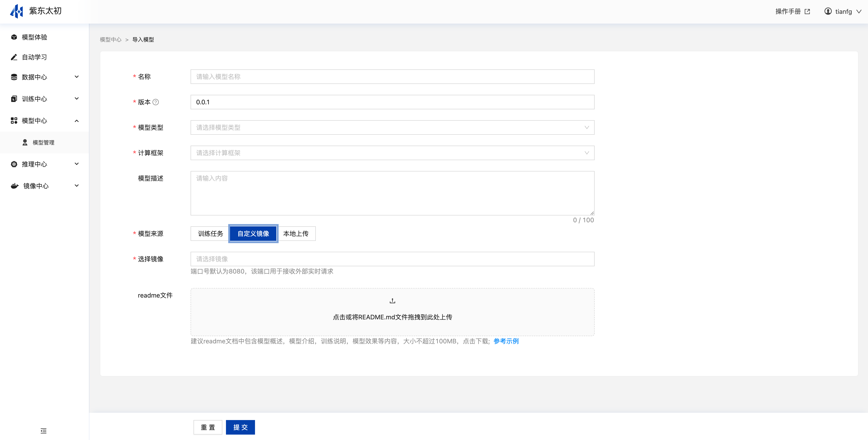Click the 版本 help question-mark icon

point(156,102)
